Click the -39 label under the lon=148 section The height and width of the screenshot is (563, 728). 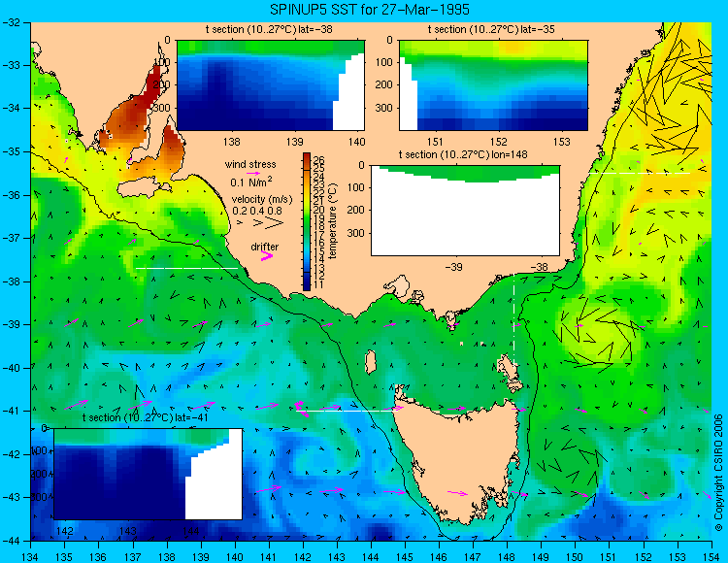click(x=453, y=267)
